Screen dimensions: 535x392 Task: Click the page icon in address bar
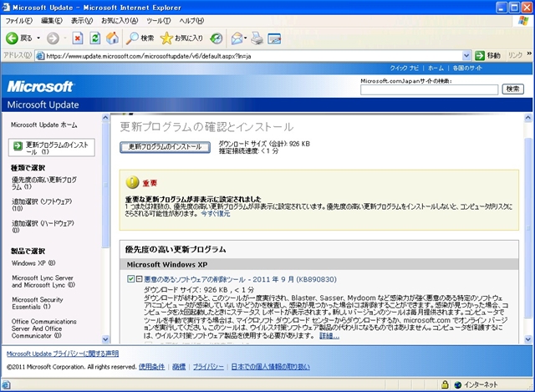40,56
